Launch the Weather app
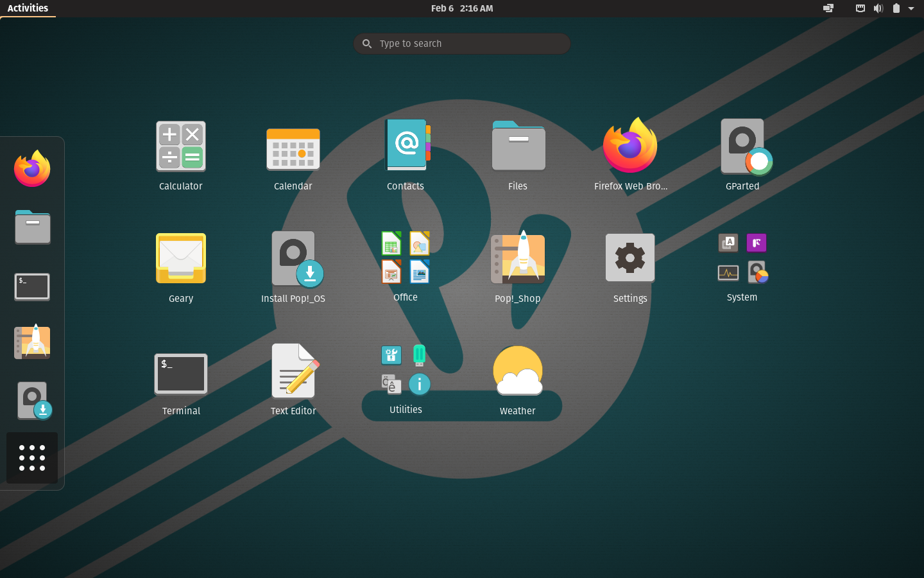Image resolution: width=924 pixels, height=578 pixels. pyautogui.click(x=518, y=371)
